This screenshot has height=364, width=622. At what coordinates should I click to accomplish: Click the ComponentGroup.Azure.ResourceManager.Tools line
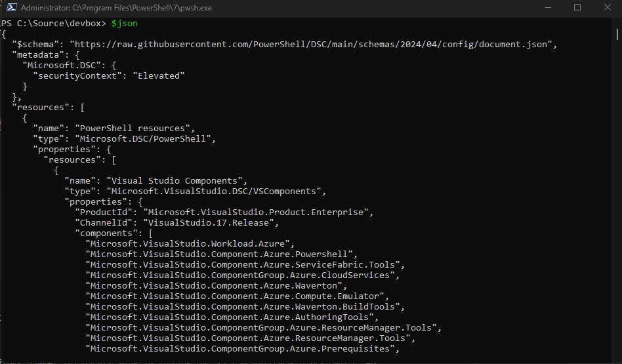click(263, 328)
